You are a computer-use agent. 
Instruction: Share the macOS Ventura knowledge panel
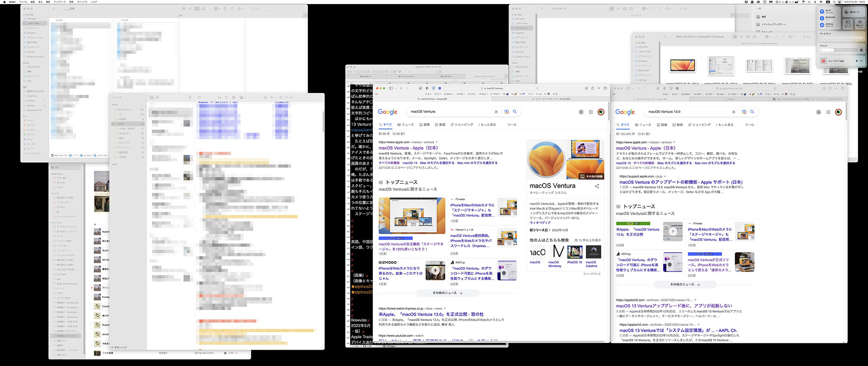[x=597, y=186]
